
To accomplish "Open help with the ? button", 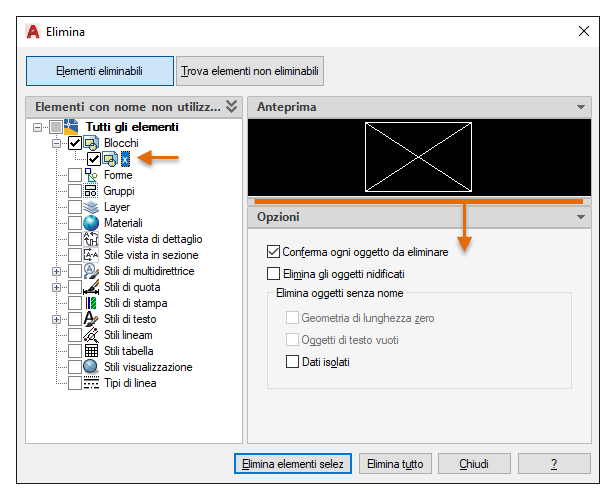I will [554, 464].
